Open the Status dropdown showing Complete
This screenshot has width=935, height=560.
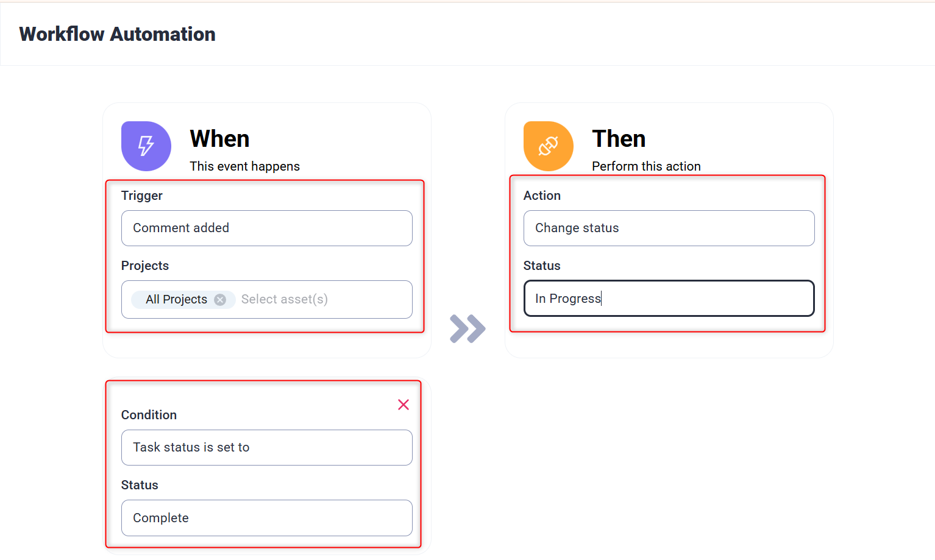266,518
